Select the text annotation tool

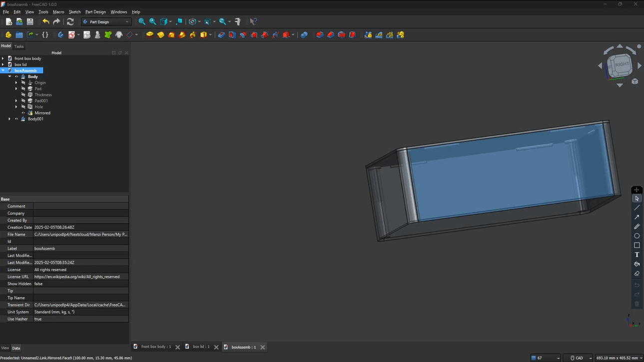(x=637, y=255)
